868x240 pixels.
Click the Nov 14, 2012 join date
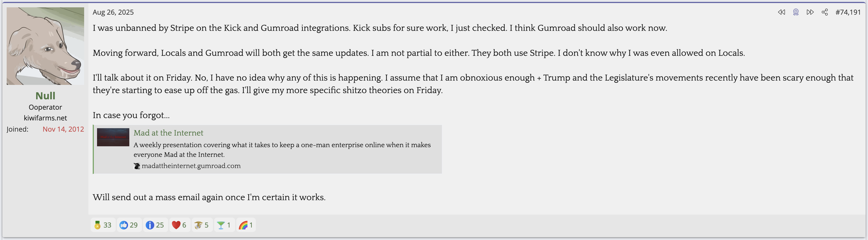click(x=63, y=129)
